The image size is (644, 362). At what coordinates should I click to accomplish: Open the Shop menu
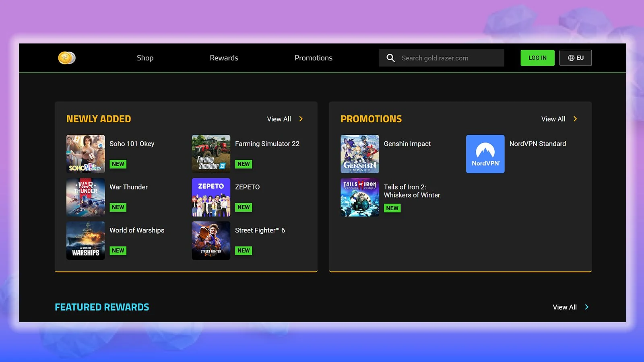point(145,58)
